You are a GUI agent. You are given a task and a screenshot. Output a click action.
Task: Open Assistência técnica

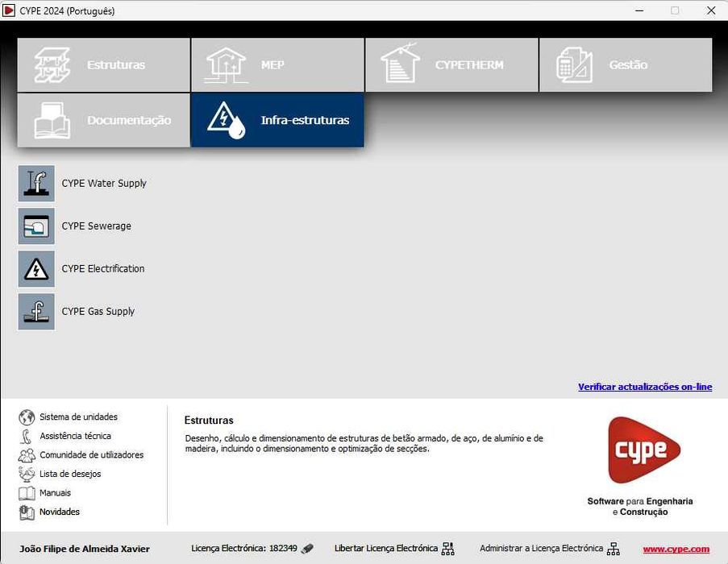point(75,436)
